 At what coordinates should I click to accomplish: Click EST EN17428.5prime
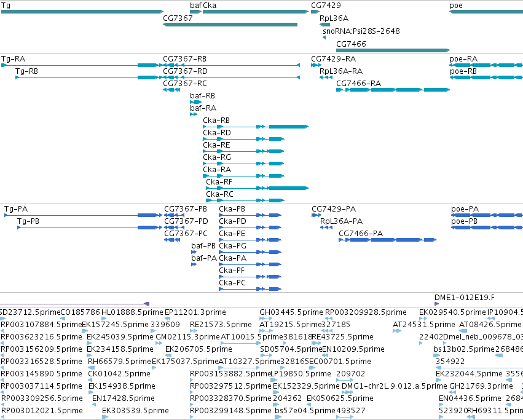124,398
